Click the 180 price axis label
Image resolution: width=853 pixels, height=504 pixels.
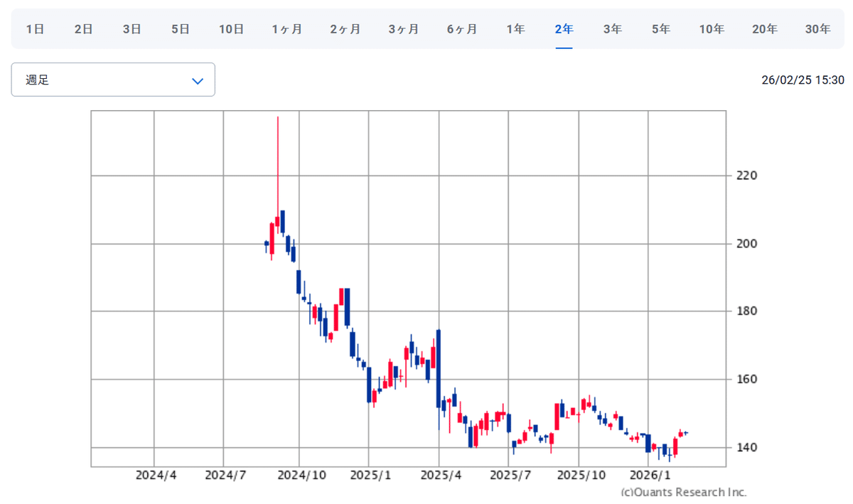(x=746, y=311)
